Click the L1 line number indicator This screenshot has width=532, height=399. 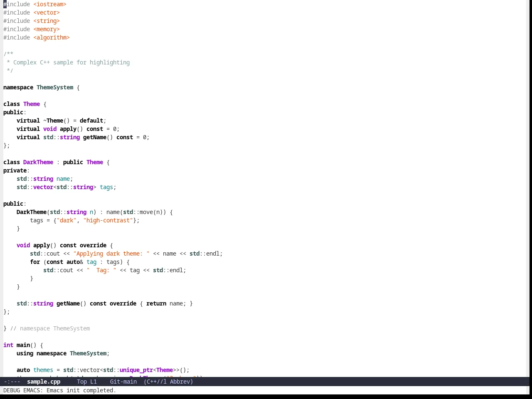coord(94,382)
